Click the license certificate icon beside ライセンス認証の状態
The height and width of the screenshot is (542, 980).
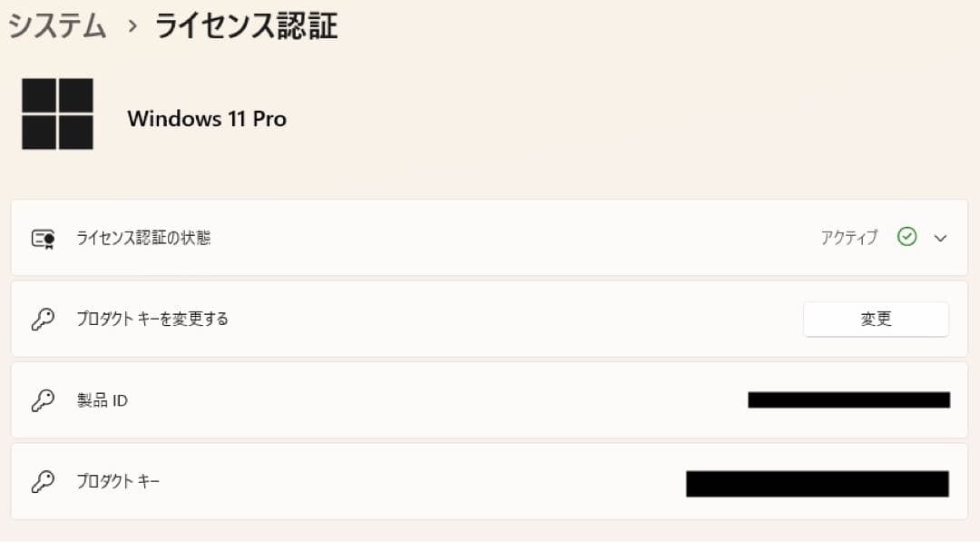tap(43, 238)
